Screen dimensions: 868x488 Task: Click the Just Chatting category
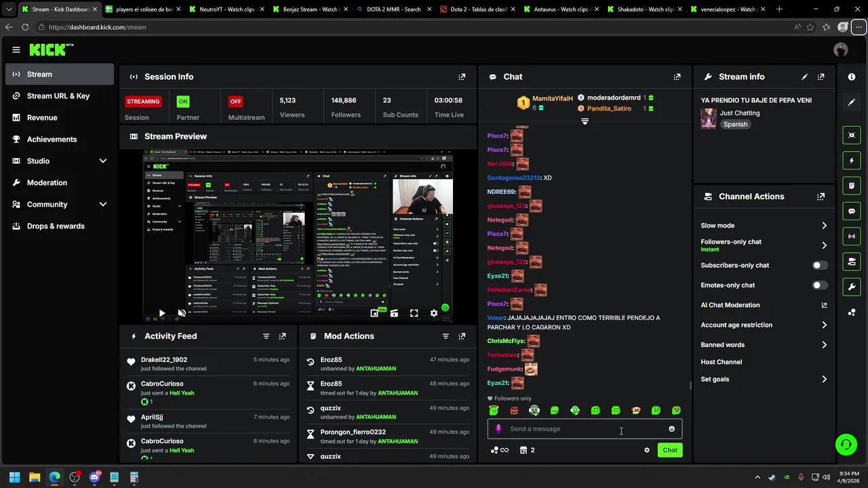(740, 113)
